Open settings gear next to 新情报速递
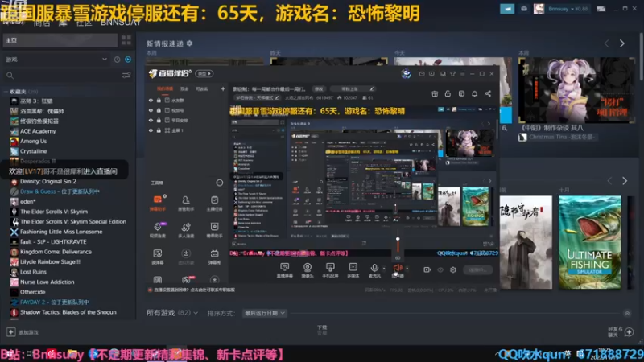644x362 pixels. point(189,43)
